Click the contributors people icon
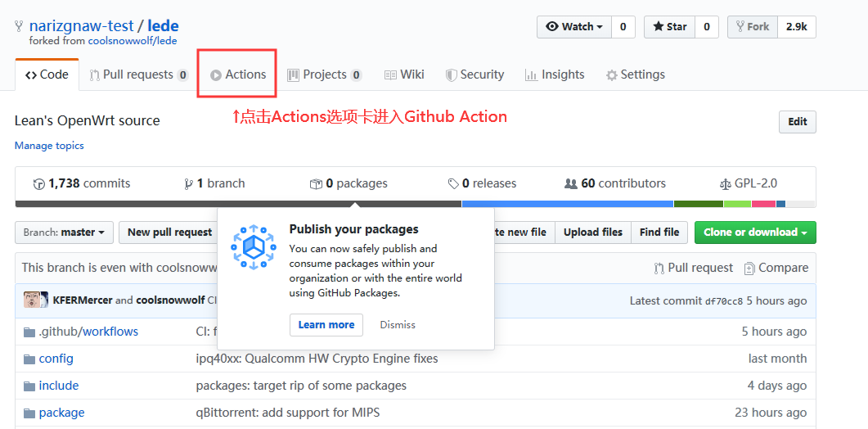 571,184
